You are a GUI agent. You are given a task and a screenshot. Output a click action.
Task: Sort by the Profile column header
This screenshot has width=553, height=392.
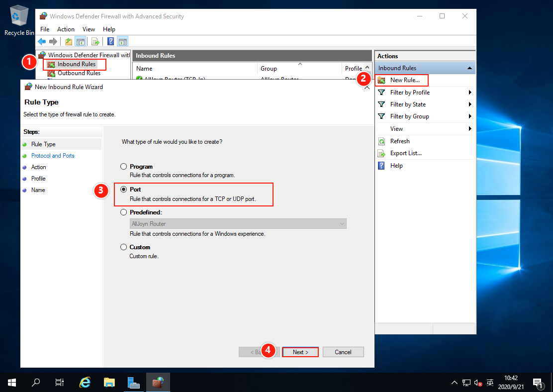click(354, 69)
